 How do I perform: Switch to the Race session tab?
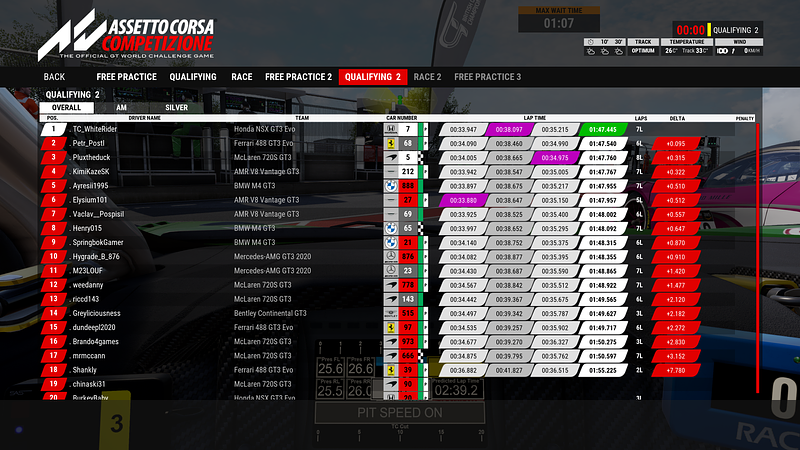242,77
